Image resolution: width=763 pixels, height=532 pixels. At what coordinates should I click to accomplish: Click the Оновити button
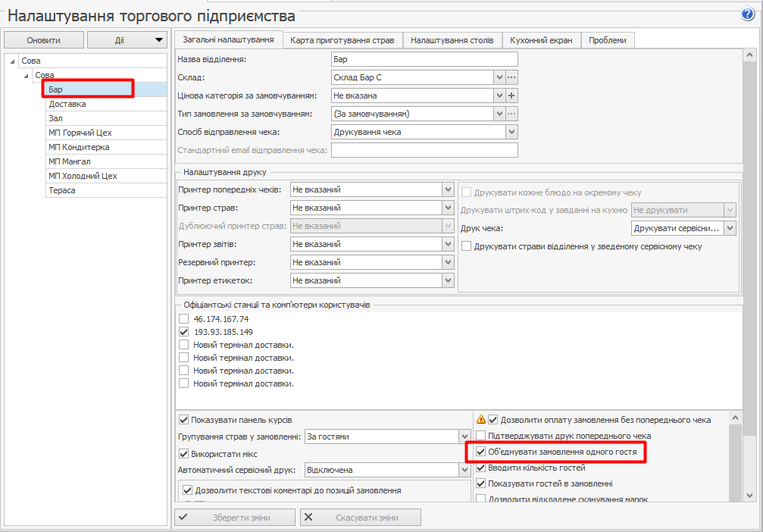point(43,40)
